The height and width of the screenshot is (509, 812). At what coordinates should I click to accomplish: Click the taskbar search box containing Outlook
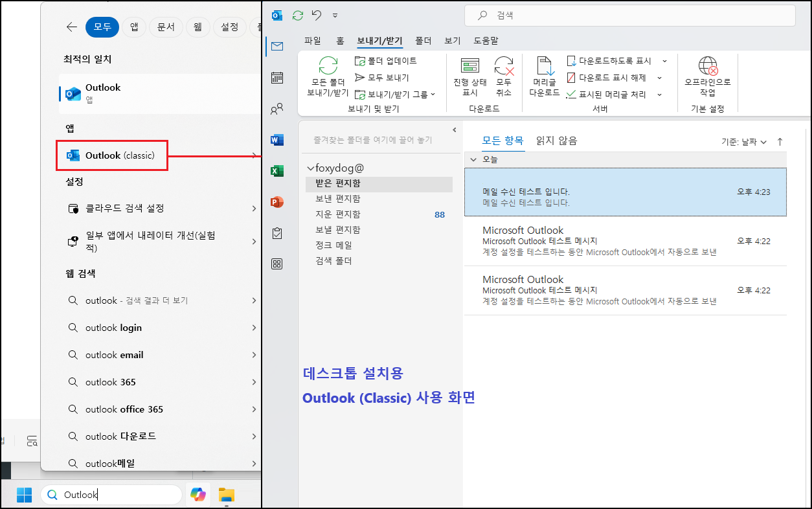[111, 495]
